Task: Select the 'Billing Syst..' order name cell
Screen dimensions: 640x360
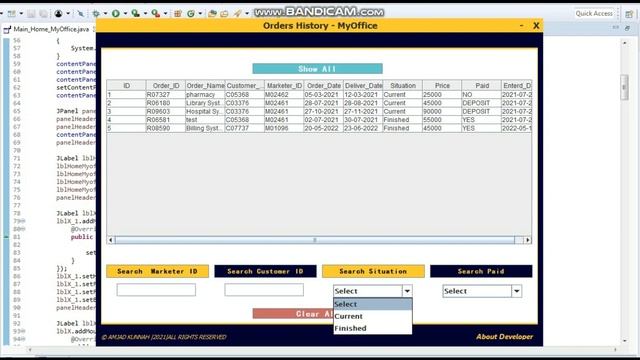Action: 205,128
